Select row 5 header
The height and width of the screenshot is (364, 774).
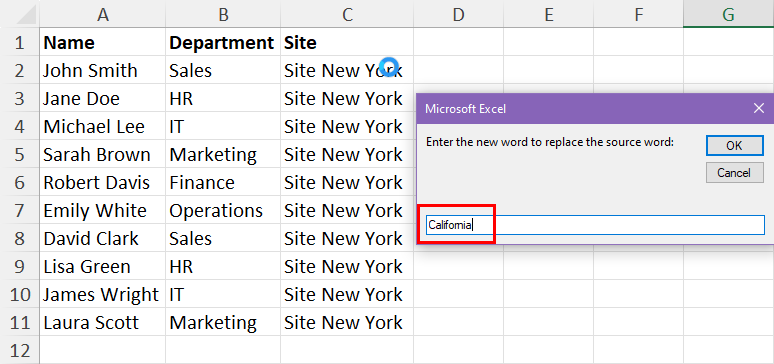click(20, 154)
